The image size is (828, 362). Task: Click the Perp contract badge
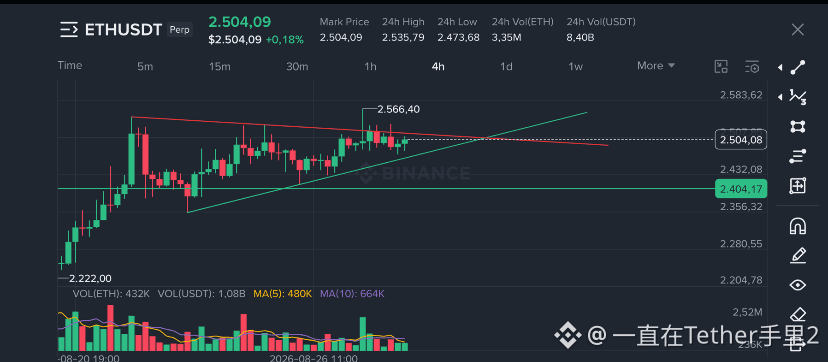pyautogui.click(x=180, y=30)
